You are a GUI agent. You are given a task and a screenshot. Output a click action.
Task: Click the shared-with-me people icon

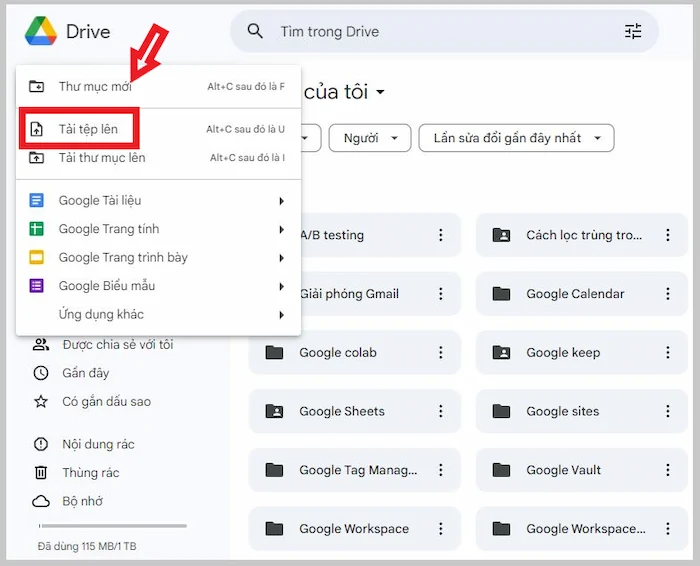[x=41, y=345]
